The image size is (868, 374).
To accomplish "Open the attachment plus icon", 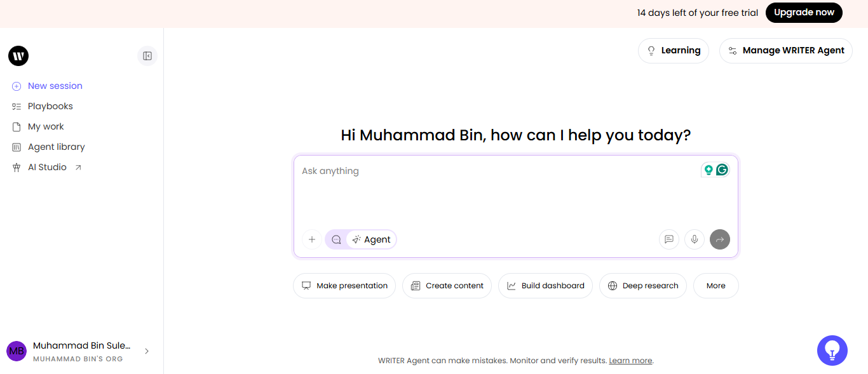I will 311,239.
